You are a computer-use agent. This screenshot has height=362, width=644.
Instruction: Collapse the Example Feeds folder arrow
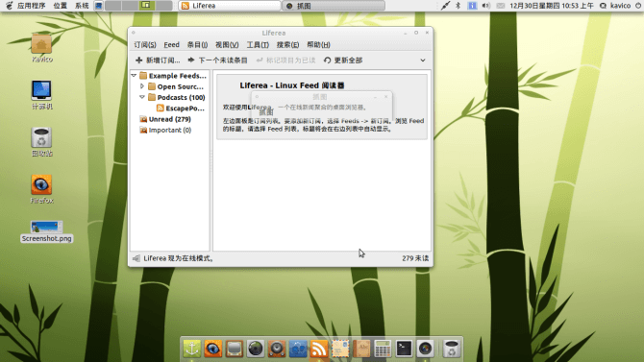(x=134, y=76)
